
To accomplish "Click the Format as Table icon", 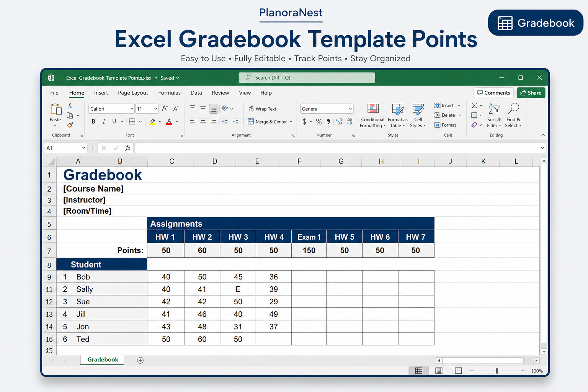I will tap(398, 109).
